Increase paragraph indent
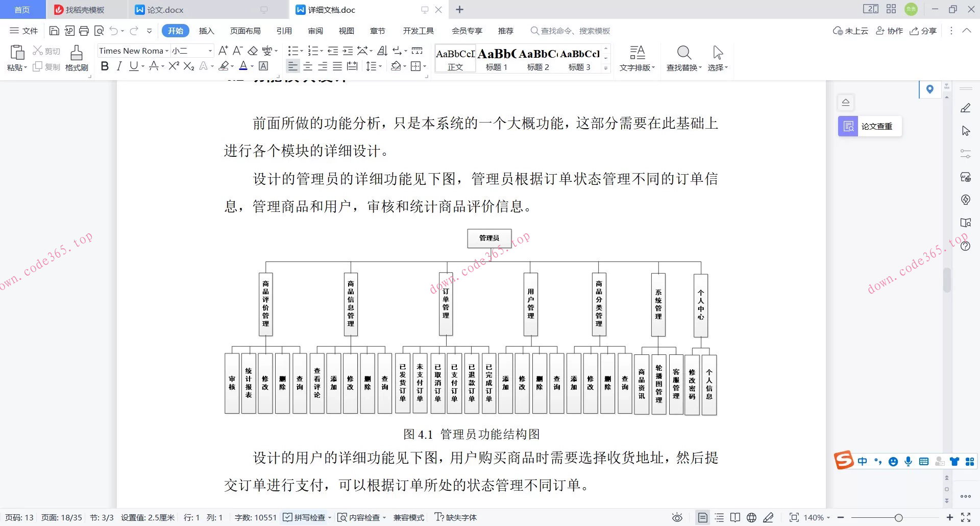980x526 pixels. click(348, 51)
